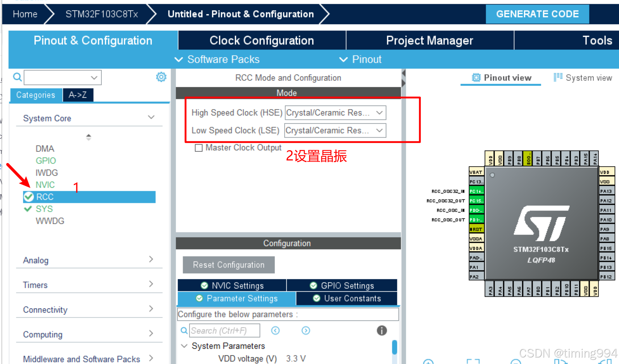Viewport: 619px width, 364px height.
Task: Click the PA15 pin on the chip top
Action: coord(585,158)
